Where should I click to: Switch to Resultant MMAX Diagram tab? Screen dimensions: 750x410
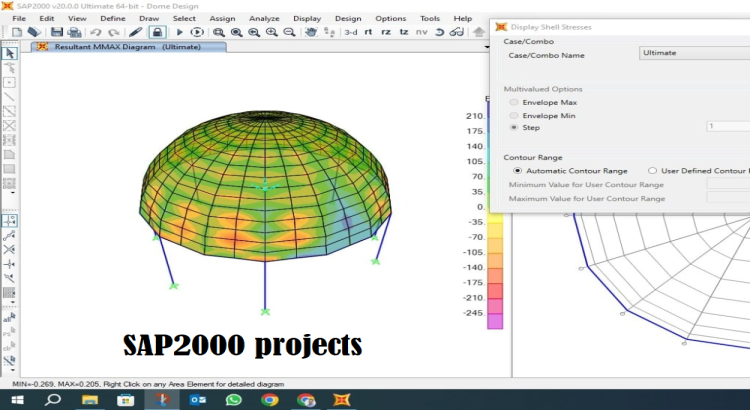[129, 47]
